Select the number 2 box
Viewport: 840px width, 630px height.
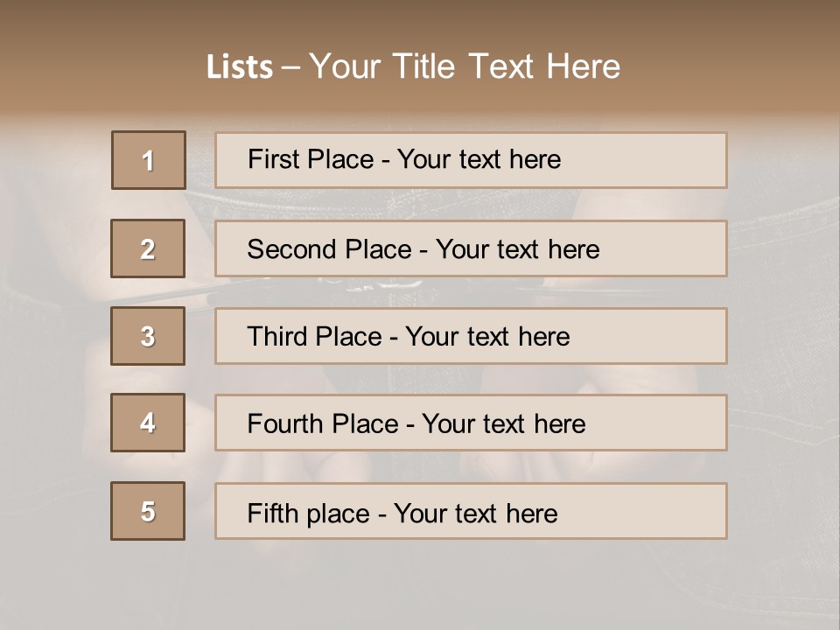148,248
